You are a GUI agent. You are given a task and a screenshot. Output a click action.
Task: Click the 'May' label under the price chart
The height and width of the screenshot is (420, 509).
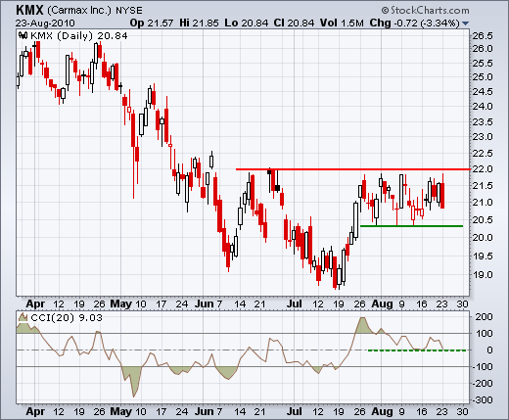(121, 303)
